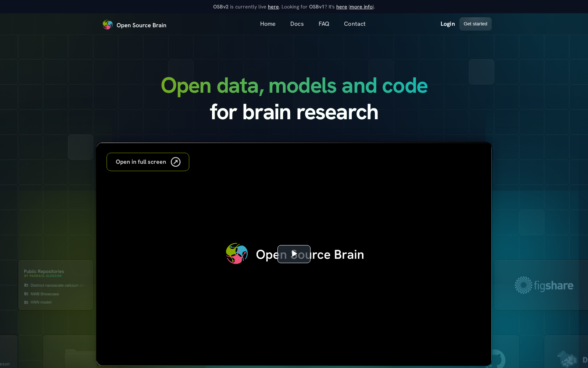Open the Home menu item

point(268,24)
